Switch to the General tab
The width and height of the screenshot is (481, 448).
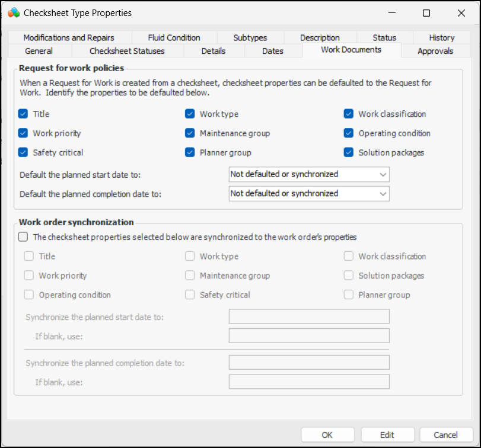pos(39,51)
